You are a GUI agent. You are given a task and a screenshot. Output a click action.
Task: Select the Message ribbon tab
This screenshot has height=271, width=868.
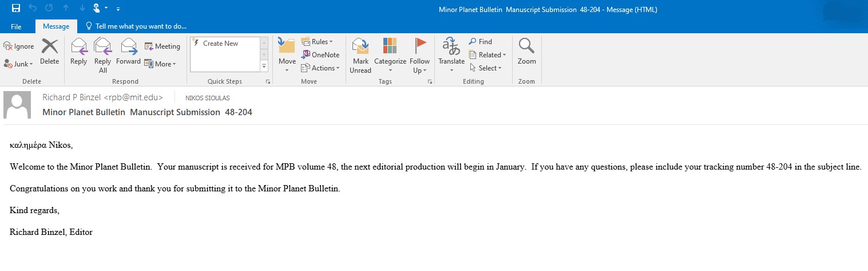click(56, 26)
